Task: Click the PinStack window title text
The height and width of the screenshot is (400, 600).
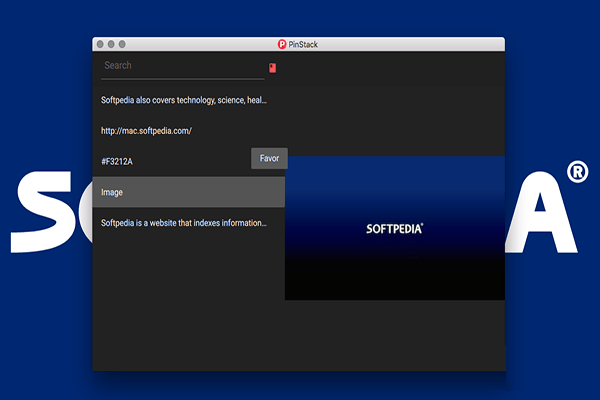Action: (304, 44)
